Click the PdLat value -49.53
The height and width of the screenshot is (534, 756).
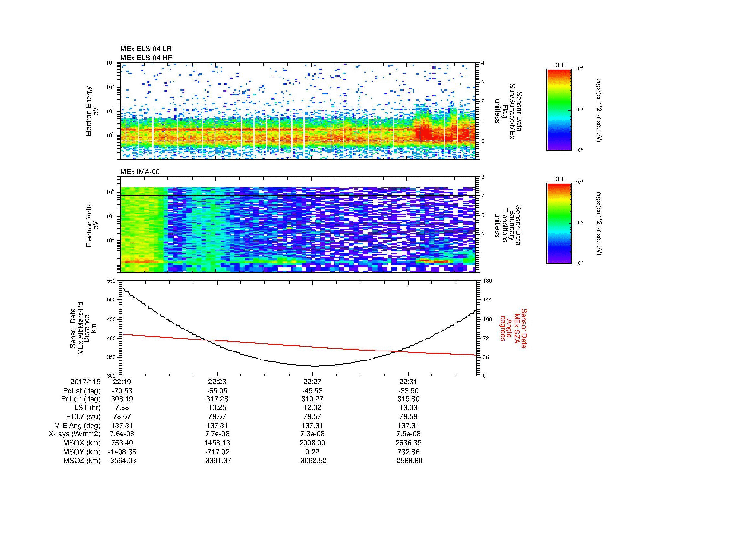(312, 391)
